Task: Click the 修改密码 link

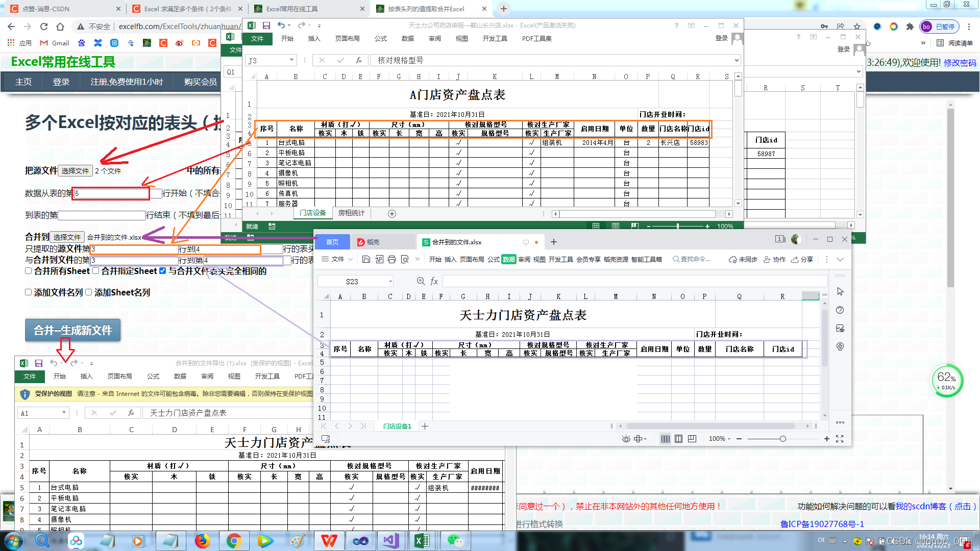Action: [x=960, y=63]
